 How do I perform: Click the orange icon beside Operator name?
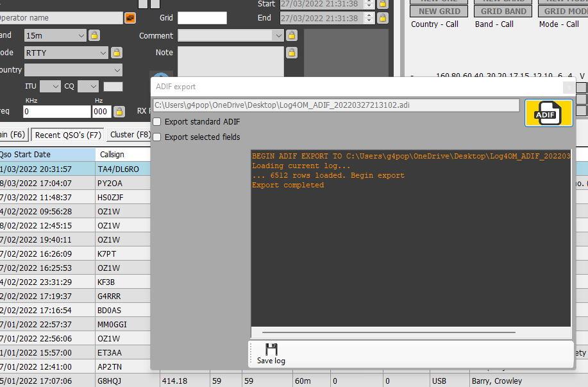[130, 18]
